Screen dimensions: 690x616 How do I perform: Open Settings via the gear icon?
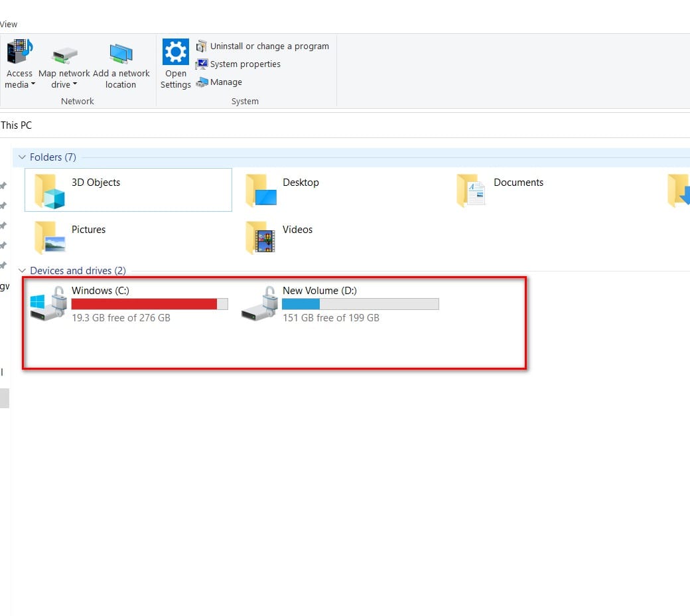click(x=176, y=52)
